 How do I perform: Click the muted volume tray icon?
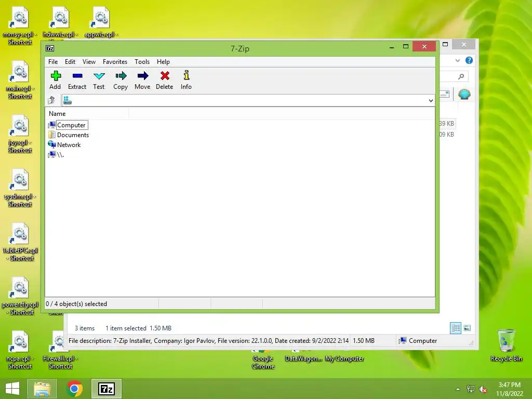(483, 390)
